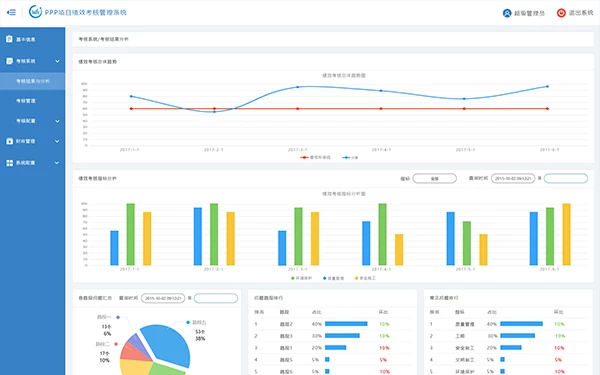Click 路段2 40% progress bar

pos(346,324)
